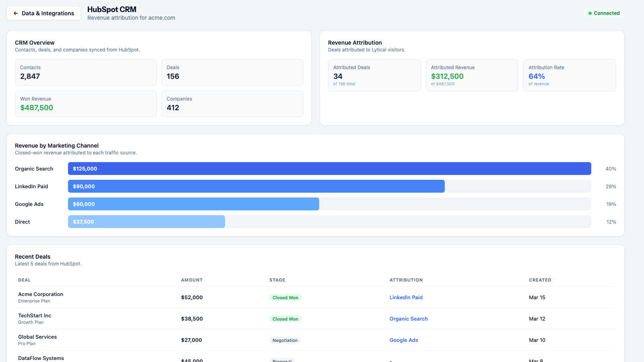644x362 pixels.
Task: Click the Organic Search revenue bar
Action: (329, 169)
